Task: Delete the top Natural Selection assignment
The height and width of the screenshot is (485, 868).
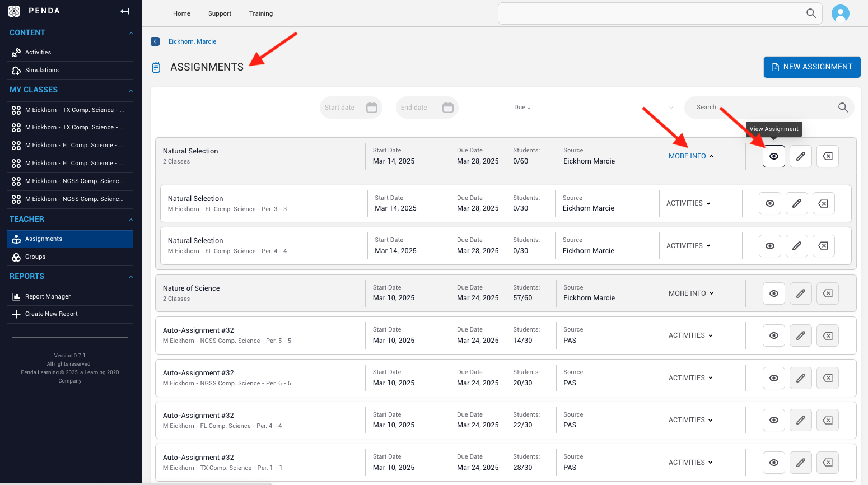Action: tap(827, 156)
